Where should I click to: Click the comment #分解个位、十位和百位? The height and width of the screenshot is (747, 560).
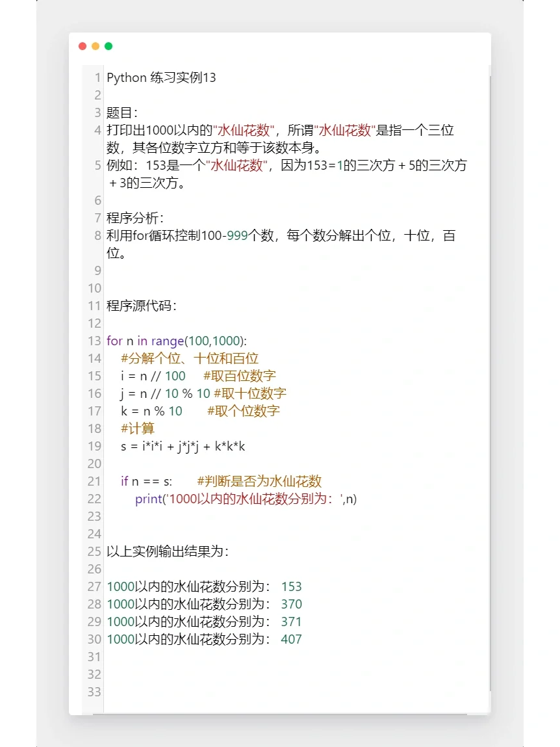190,358
